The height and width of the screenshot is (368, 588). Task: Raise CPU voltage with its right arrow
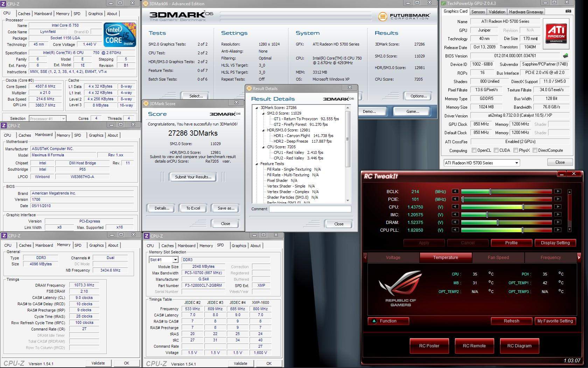click(x=558, y=207)
